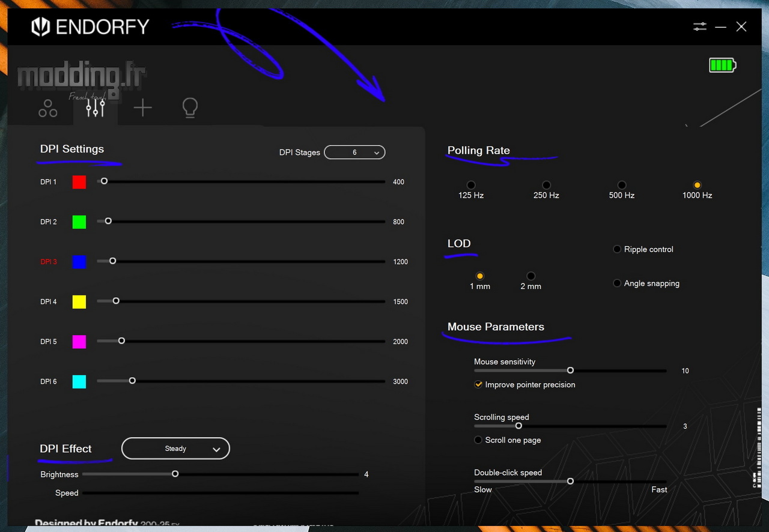
Task: Click the Mouse Parameters heading
Action: [x=496, y=327]
